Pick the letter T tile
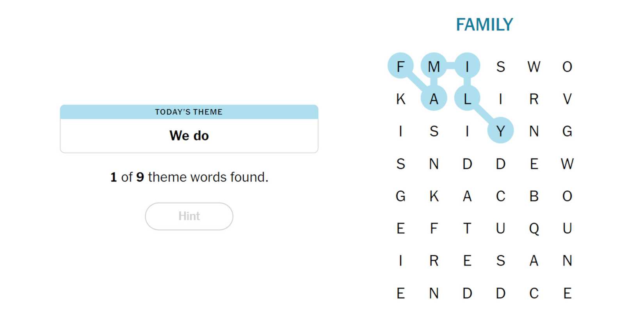 [467, 228]
